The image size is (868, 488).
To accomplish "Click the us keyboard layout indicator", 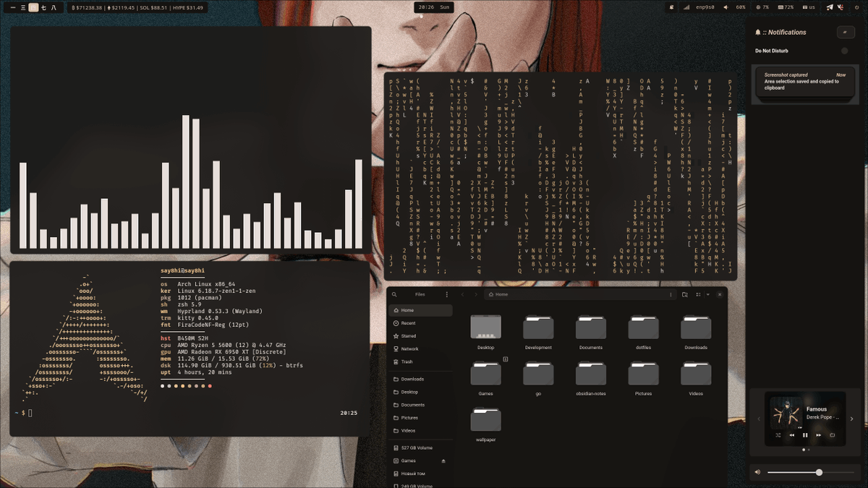I will pyautogui.click(x=810, y=7).
